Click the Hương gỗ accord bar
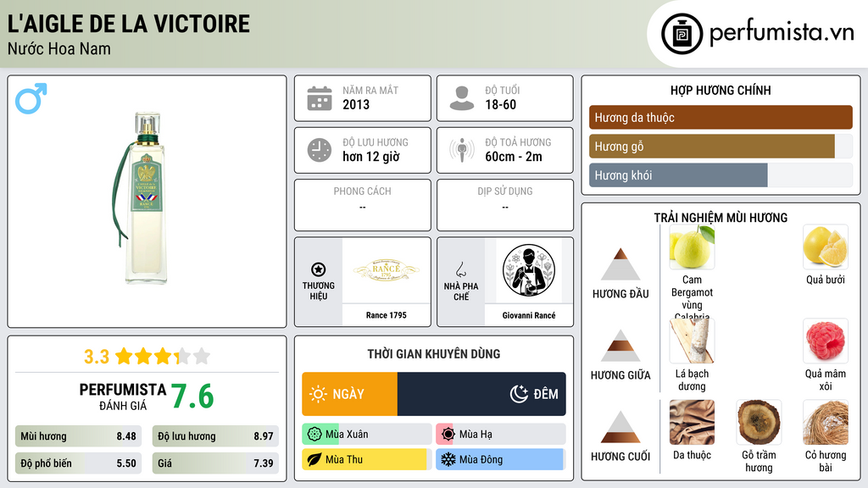The image size is (868, 488). pos(721,146)
